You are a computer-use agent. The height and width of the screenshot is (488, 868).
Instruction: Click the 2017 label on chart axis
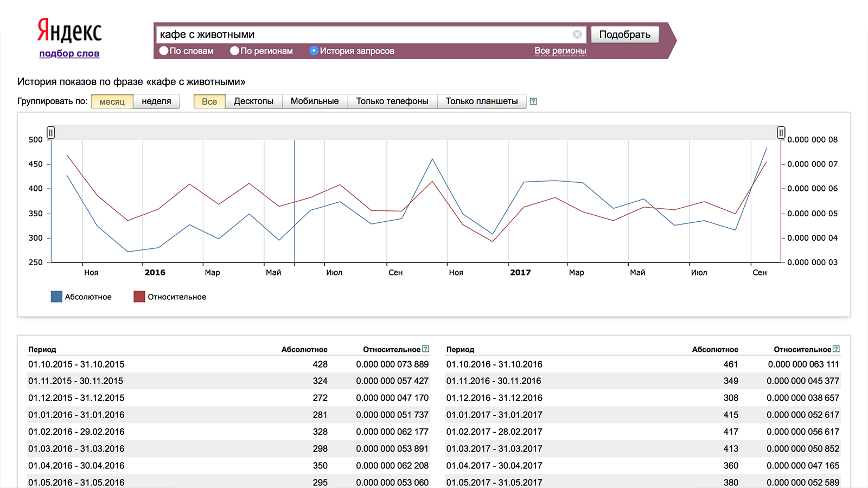point(520,272)
